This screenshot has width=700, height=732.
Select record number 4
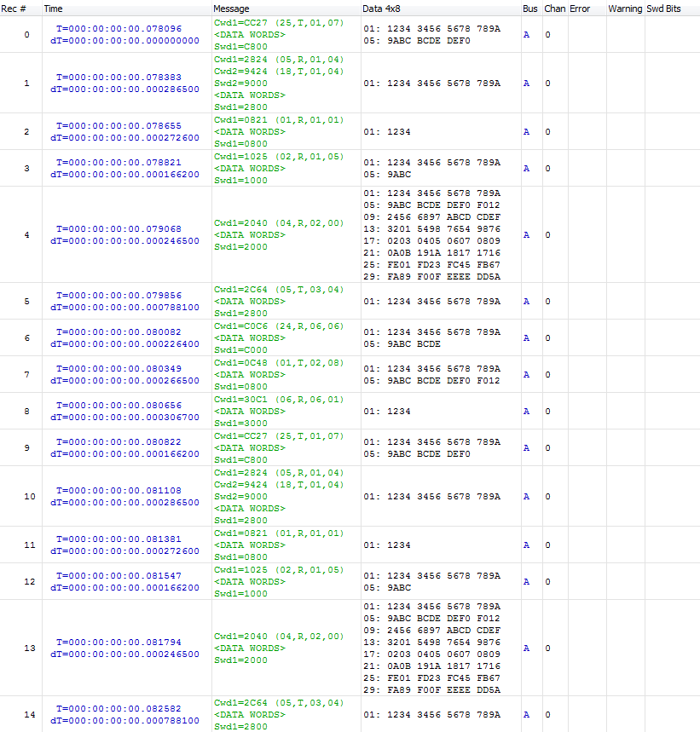click(x=26, y=235)
